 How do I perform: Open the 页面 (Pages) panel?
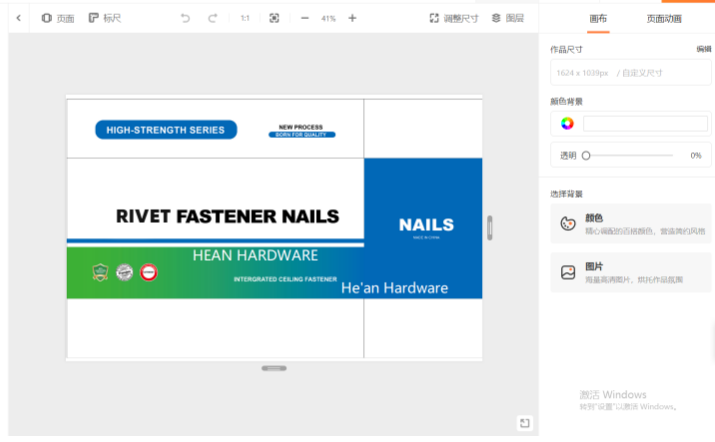coord(57,18)
